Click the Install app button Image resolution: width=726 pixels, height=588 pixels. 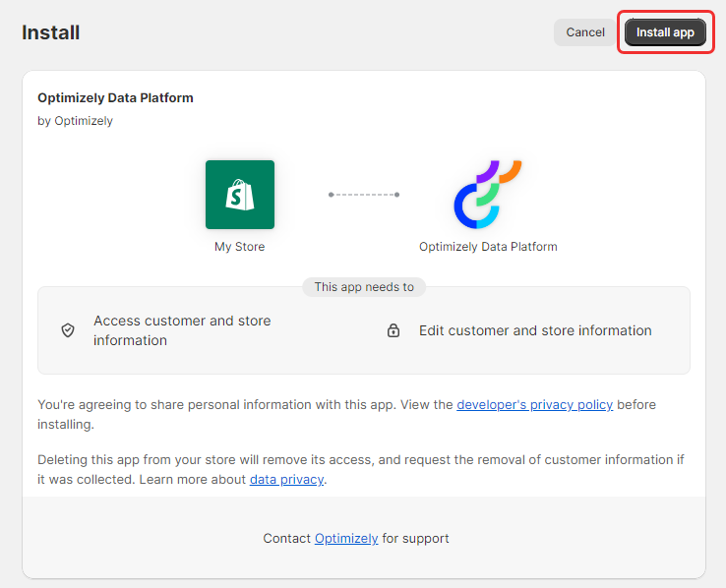pyautogui.click(x=665, y=32)
